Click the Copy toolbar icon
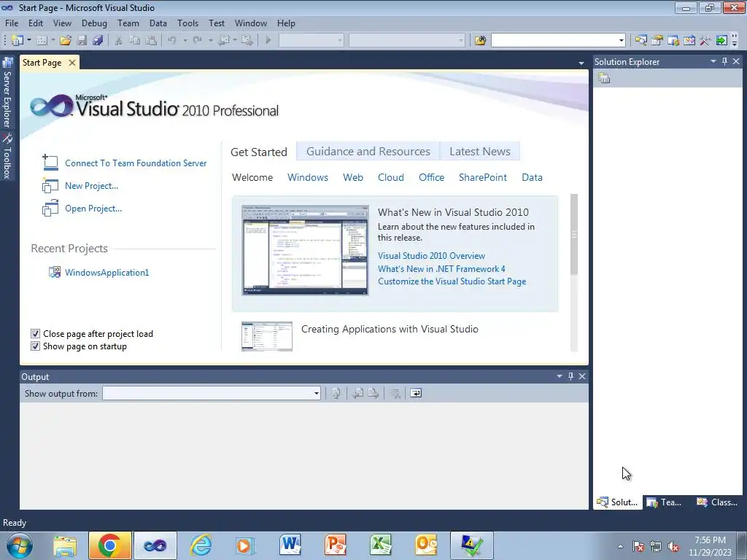The image size is (747, 560). pyautogui.click(x=135, y=41)
